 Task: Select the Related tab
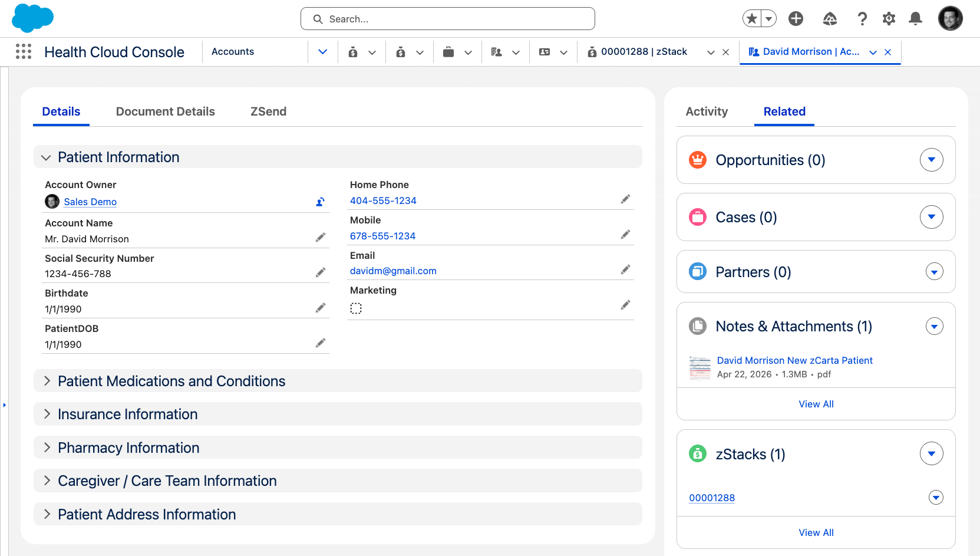point(784,111)
